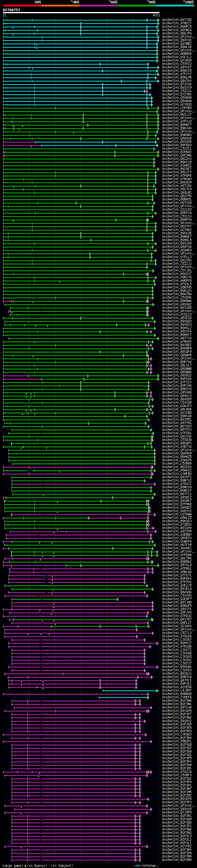Screen dimensions: 197x868
Task: Select hit label UniRef100_C0PSB5
Action: [177, 108]
